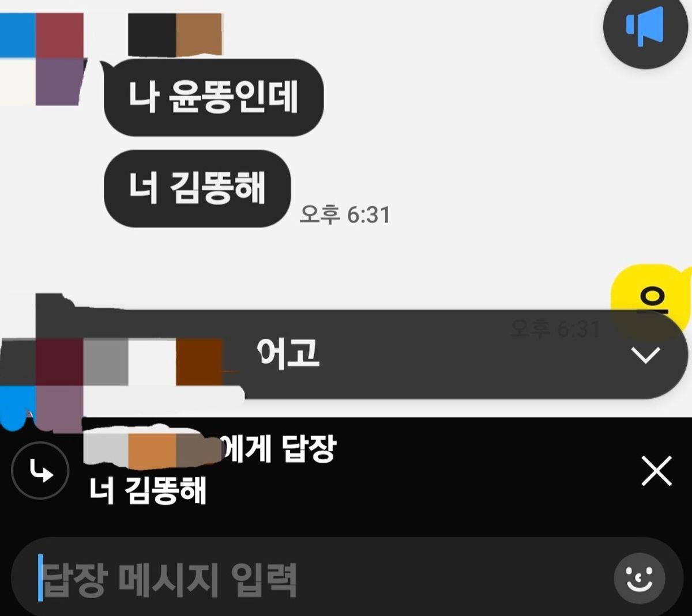Click the down chevron on 어고 banner

click(645, 355)
